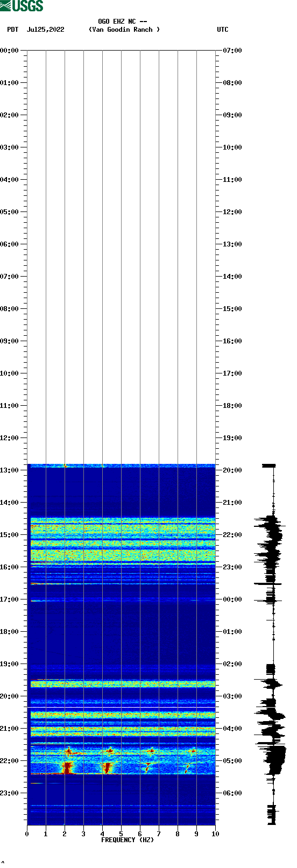Click the 06:00 UTC time label
Viewport: 297px width, 868px height.
[232, 793]
